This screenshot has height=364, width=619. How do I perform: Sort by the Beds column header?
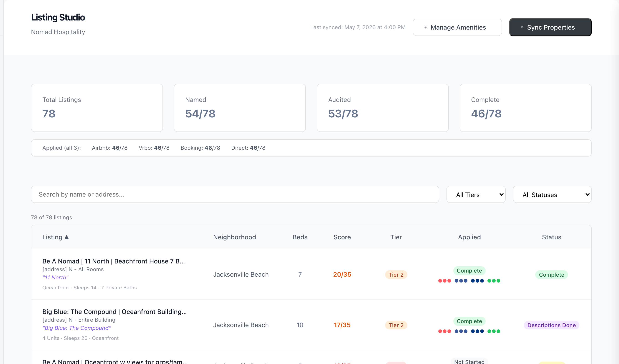pos(300,237)
